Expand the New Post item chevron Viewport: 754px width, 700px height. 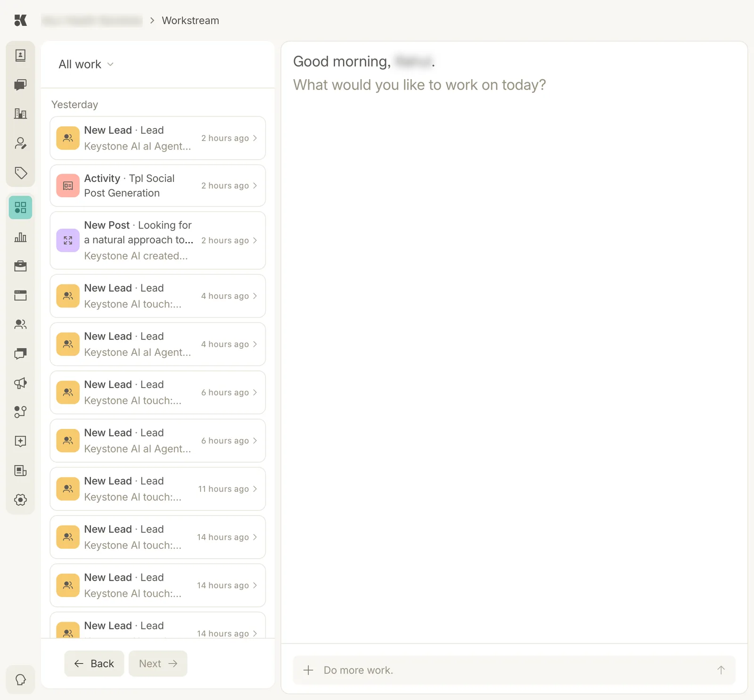click(255, 240)
